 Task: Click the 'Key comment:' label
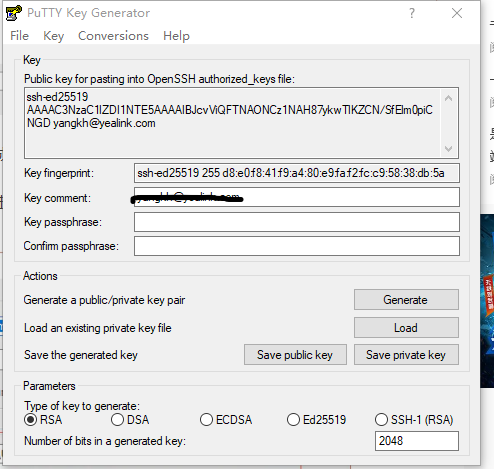coord(57,198)
